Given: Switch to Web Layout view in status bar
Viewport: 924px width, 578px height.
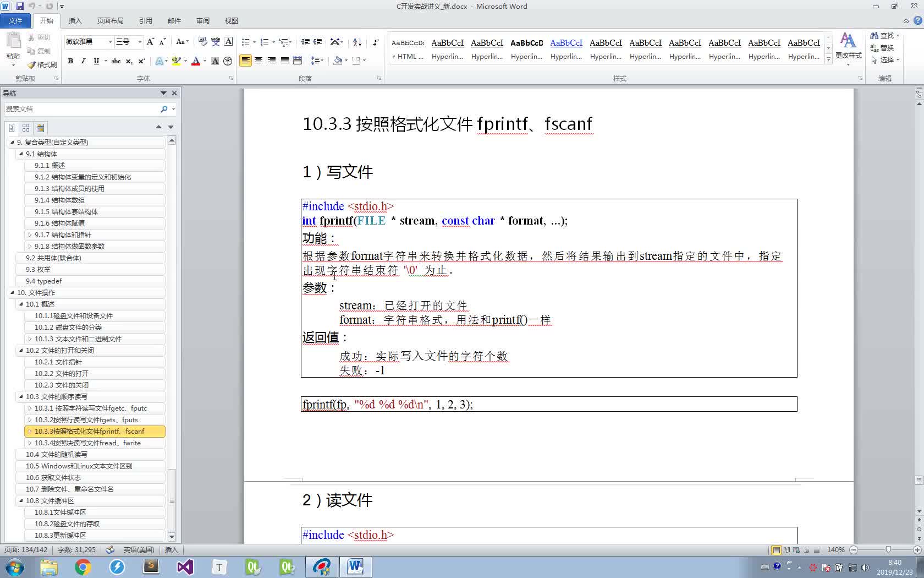Looking at the screenshot, I should [x=796, y=550].
